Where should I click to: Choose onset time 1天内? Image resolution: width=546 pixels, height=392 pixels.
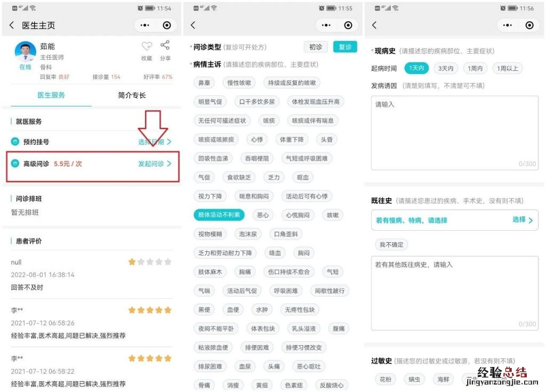416,68
